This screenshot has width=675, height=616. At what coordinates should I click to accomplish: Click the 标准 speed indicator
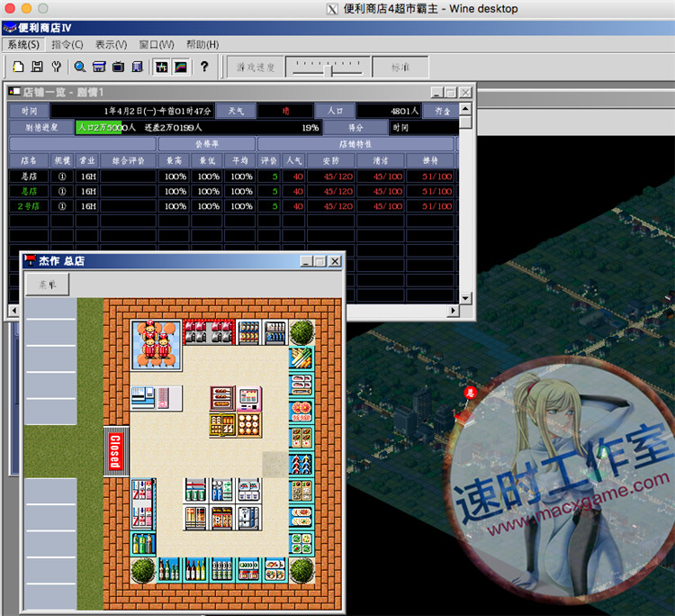[x=400, y=68]
